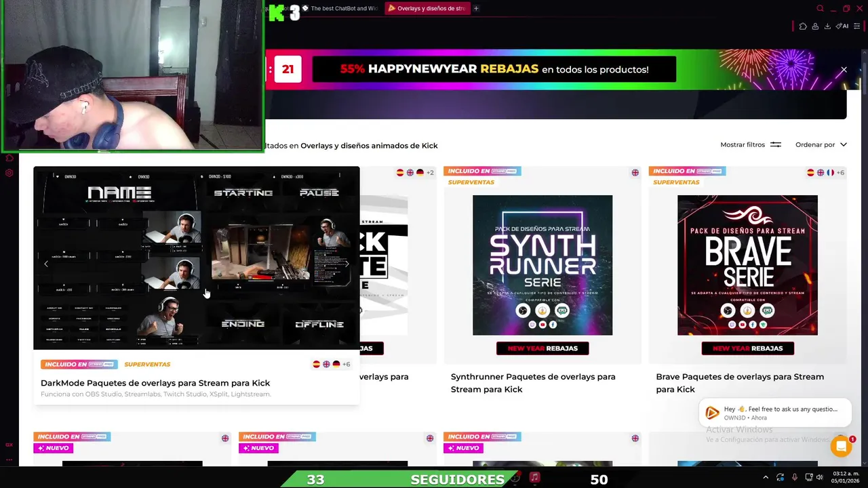Expand the Ordenar por dropdown

pyautogui.click(x=821, y=144)
